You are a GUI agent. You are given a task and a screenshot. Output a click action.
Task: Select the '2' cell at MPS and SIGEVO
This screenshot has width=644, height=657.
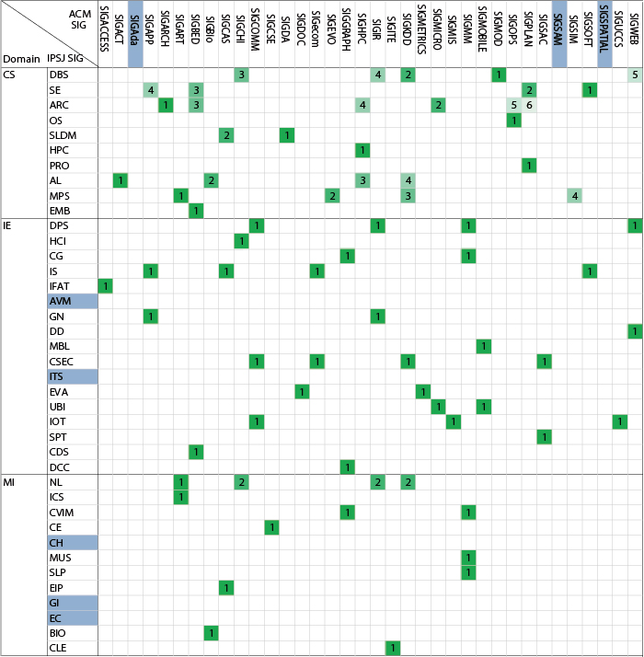332,196
